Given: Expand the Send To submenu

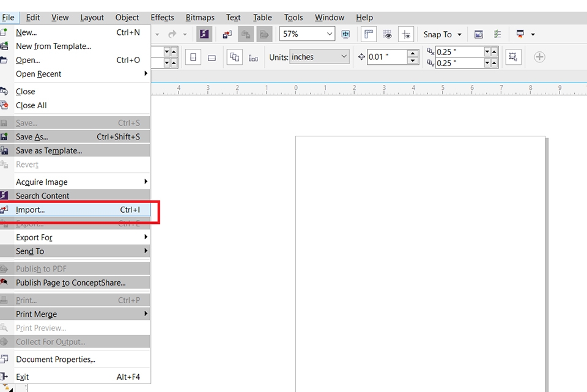Looking at the screenshot, I should coord(29,251).
